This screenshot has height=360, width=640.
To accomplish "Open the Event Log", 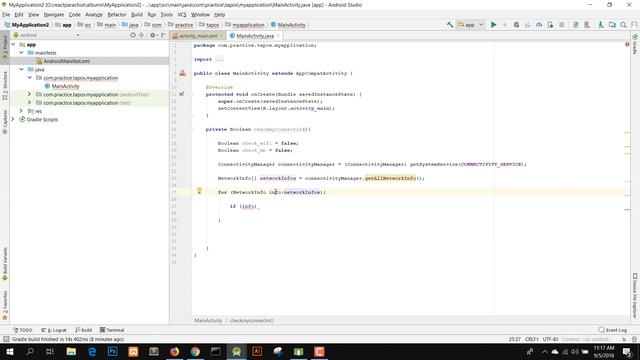I will pos(613,330).
